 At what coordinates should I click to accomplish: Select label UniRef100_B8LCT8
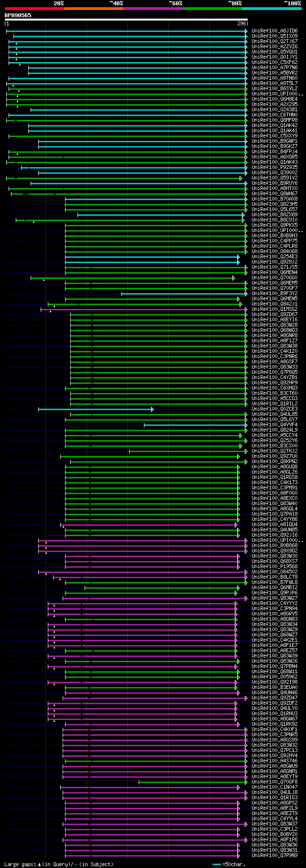coord(274,577)
